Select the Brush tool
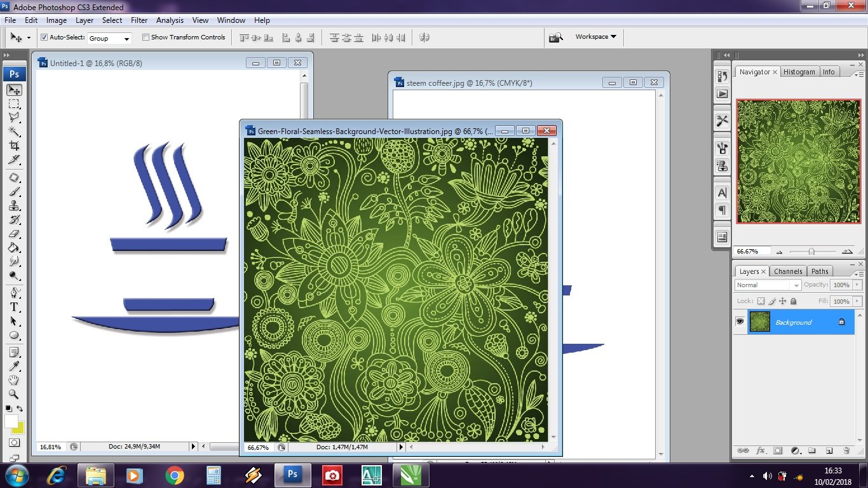868x488 pixels. 14,192
